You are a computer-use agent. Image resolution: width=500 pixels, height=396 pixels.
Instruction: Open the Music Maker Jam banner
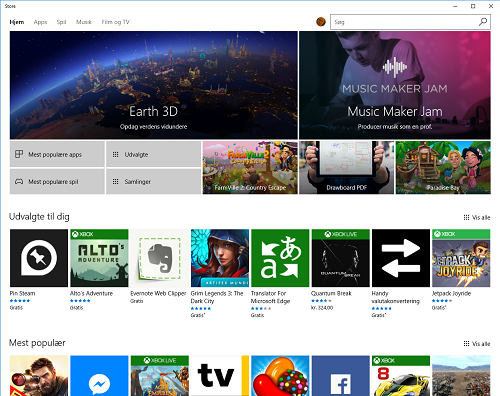(x=395, y=85)
